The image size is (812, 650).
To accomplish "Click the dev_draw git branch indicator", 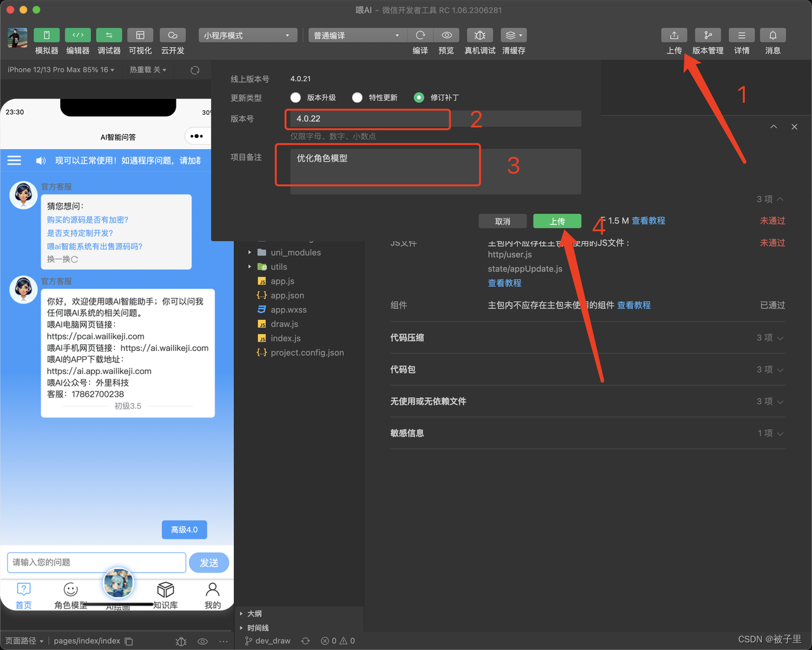I will pos(268,641).
